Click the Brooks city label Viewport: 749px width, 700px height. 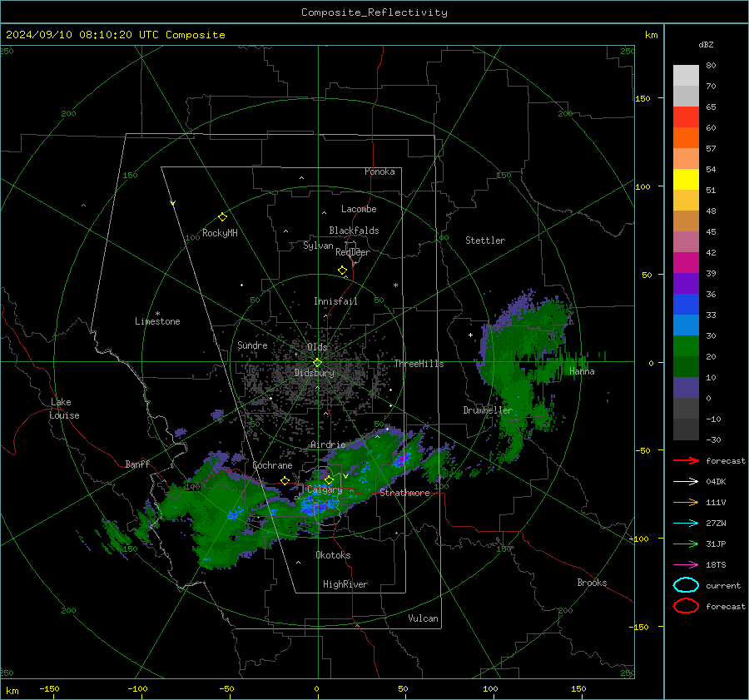(x=592, y=583)
